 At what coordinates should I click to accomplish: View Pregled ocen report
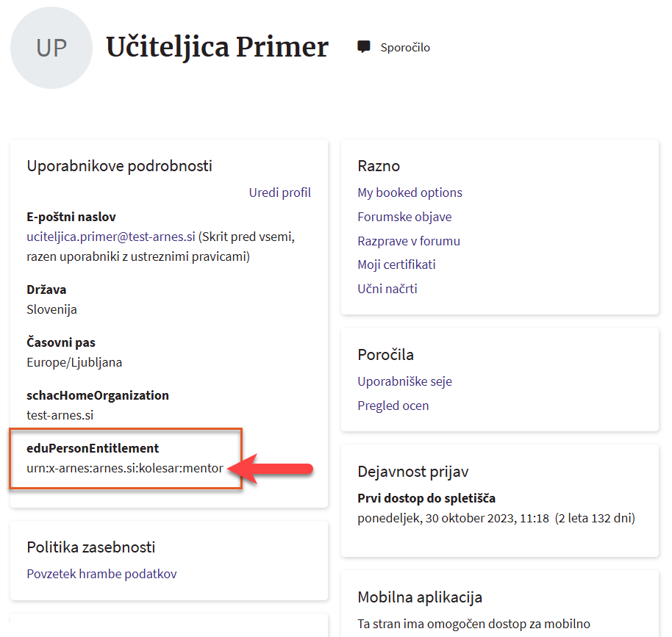click(x=393, y=406)
